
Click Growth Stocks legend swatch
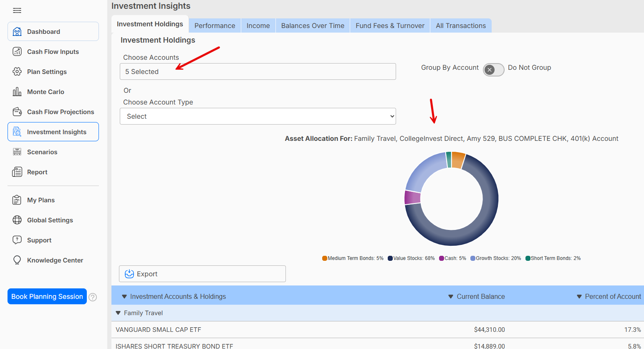click(473, 258)
